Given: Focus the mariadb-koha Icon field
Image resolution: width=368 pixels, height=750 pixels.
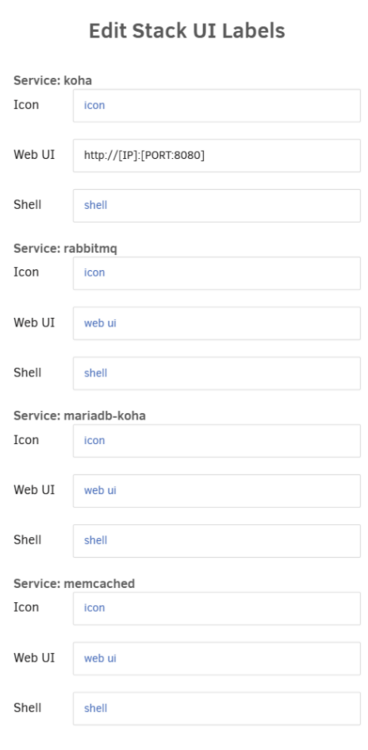Looking at the screenshot, I should pos(217,441).
